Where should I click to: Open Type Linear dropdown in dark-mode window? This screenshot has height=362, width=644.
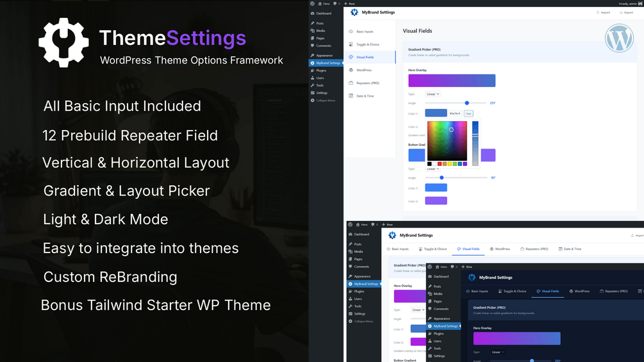coord(497,352)
